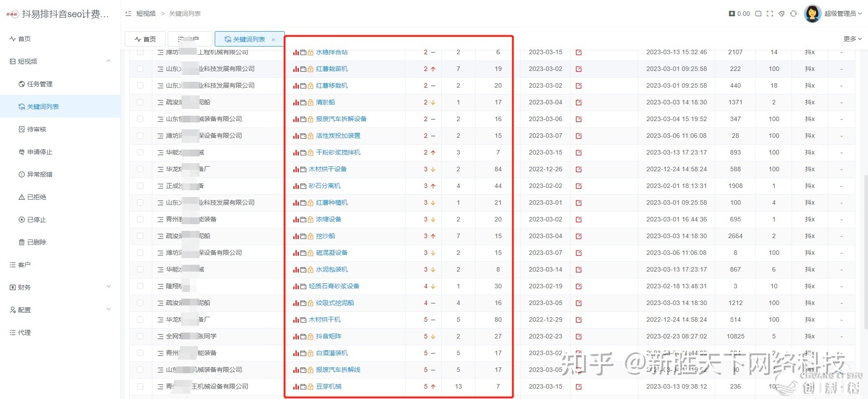Image resolution: width=868 pixels, height=399 pixels.
Task: Open 任务管理 in the sidebar
Action: (x=40, y=84)
